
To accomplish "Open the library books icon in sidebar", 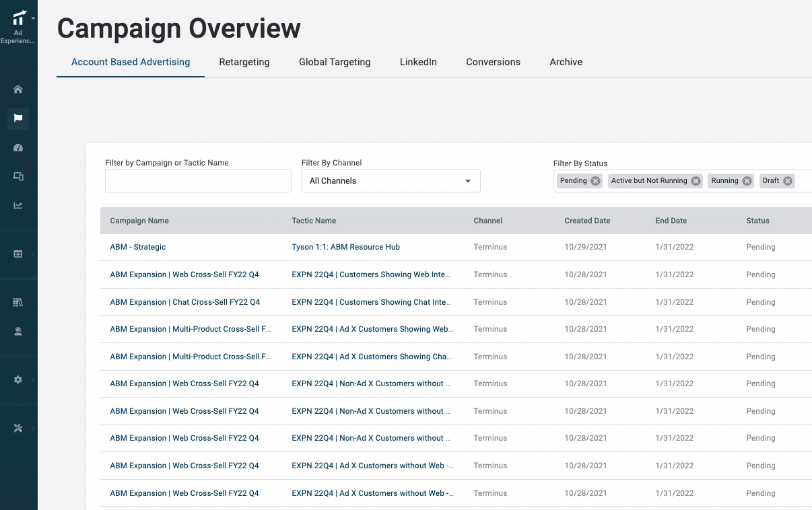I will coord(18,302).
